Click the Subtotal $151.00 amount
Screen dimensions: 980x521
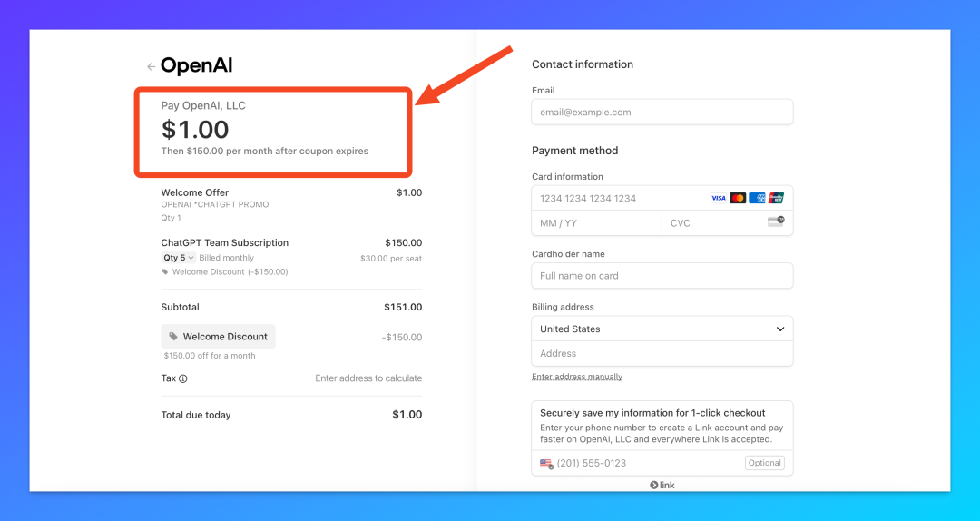pos(403,307)
